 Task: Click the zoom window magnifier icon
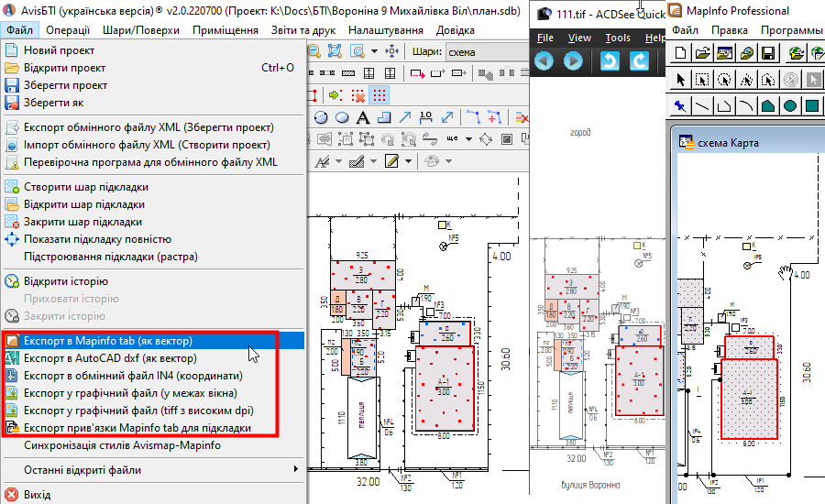point(357,51)
